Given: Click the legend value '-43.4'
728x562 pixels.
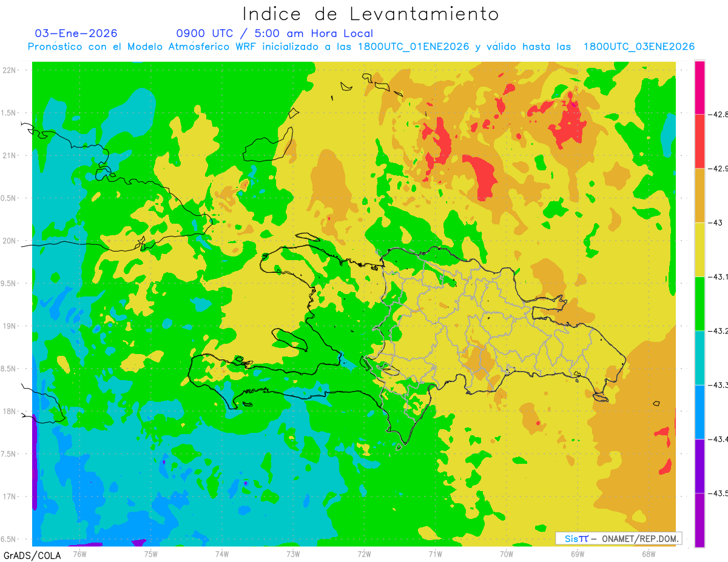Looking at the screenshot, I should click(x=717, y=439).
